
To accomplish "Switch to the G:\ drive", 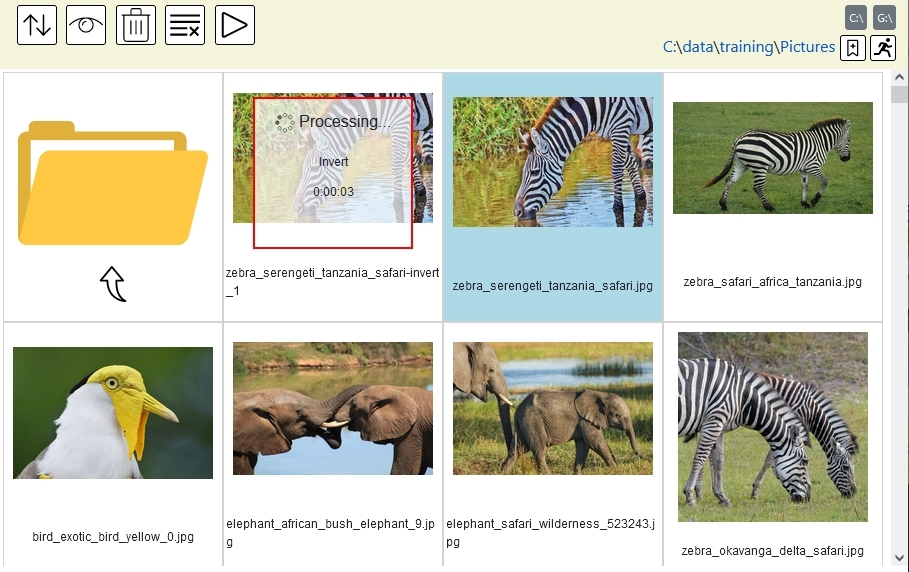I will click(884, 17).
